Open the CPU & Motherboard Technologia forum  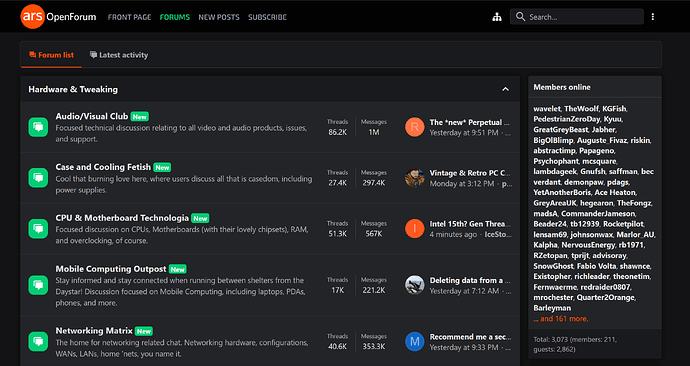(x=122, y=218)
